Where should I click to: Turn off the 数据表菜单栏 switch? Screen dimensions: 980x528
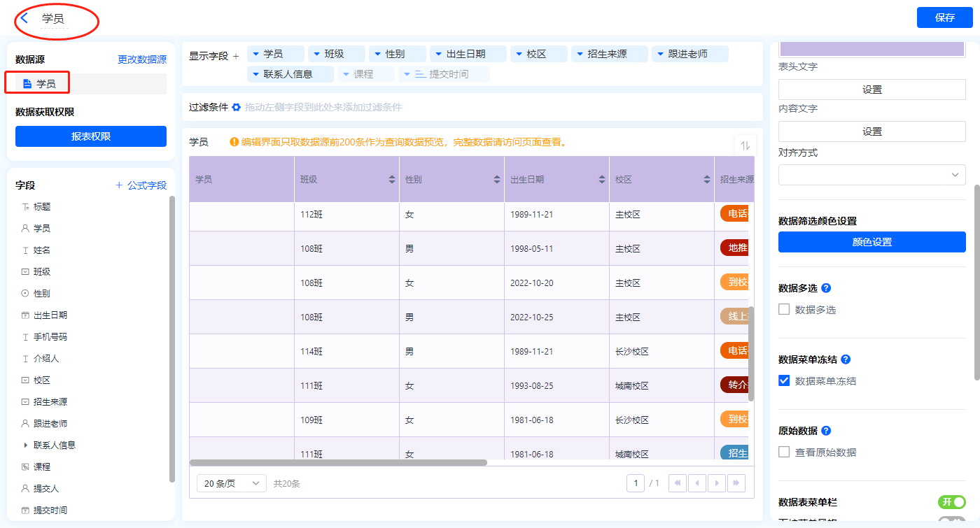[x=951, y=502]
